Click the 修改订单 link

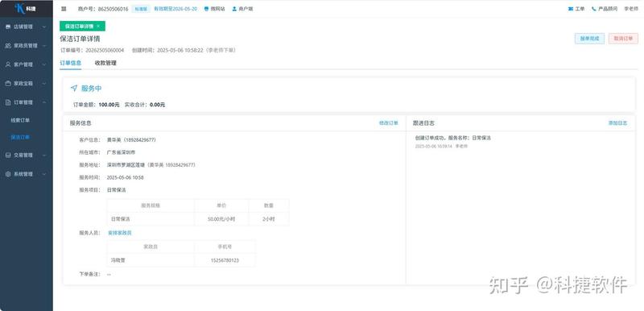pyautogui.click(x=389, y=122)
